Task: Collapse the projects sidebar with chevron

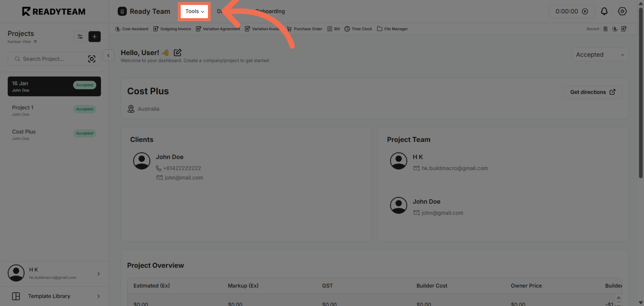Action: (x=108, y=55)
